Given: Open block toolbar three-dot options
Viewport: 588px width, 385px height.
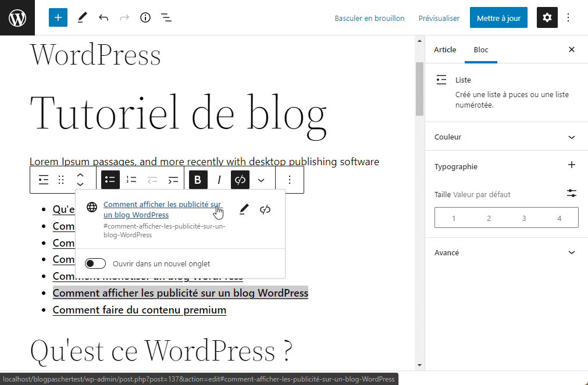Looking at the screenshot, I should click(x=290, y=180).
